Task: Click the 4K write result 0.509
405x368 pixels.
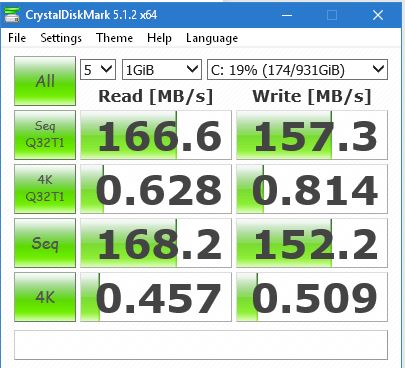Action: [x=312, y=297]
